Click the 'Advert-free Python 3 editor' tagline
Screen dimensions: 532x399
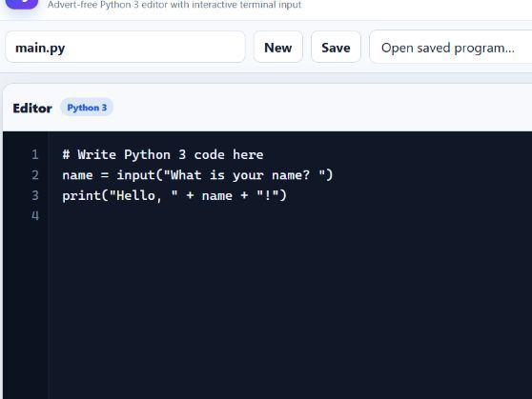(174, 5)
